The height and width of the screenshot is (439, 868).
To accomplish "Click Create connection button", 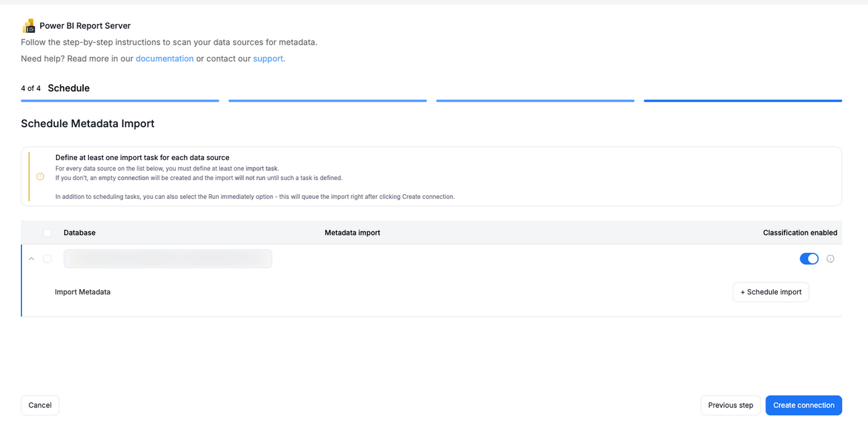I will click(804, 406).
